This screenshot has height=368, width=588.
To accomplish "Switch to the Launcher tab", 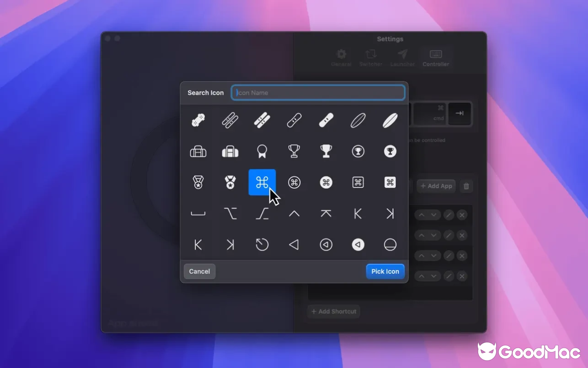I will (x=402, y=57).
